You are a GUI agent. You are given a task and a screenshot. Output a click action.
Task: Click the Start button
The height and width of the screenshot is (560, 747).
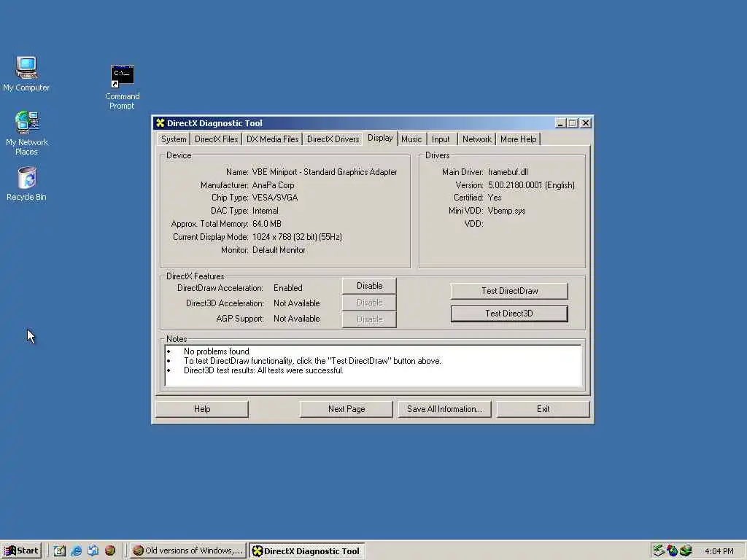coord(21,551)
